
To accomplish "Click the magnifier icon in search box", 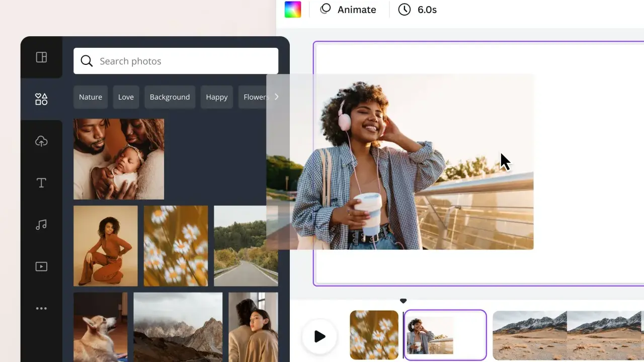I will 87,61.
